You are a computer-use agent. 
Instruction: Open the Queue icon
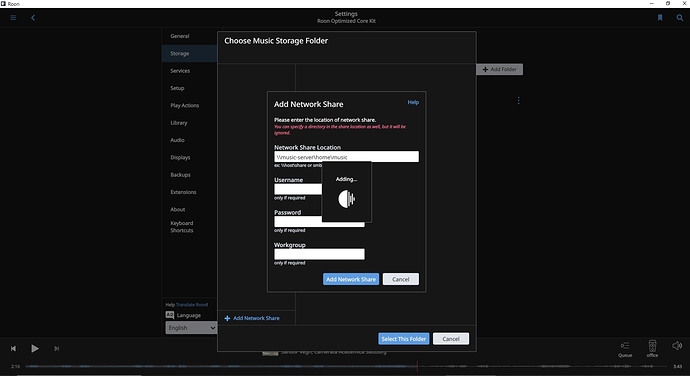tap(625, 346)
